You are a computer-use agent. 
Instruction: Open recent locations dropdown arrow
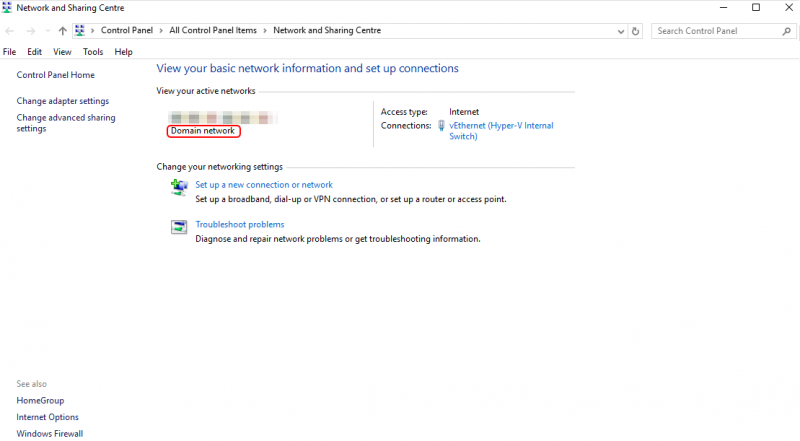tap(47, 31)
